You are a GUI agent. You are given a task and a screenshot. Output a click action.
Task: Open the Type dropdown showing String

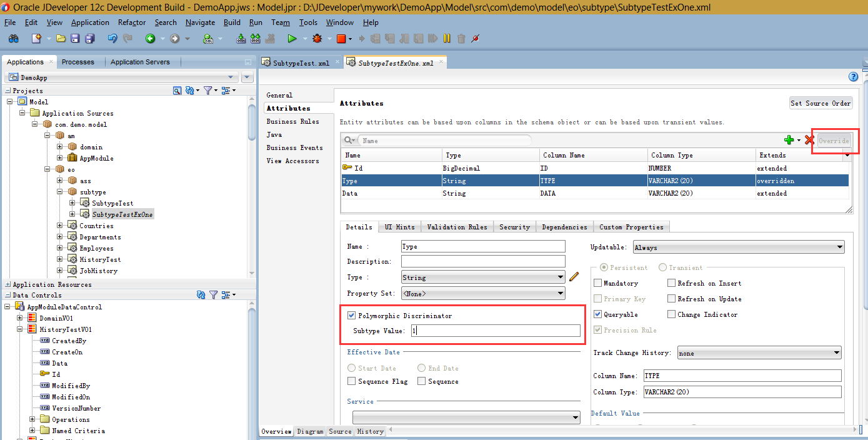[483, 277]
